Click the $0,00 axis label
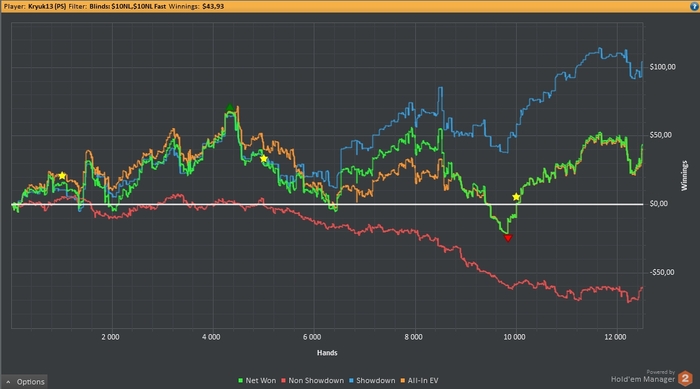The width and height of the screenshot is (700, 389). (658, 204)
